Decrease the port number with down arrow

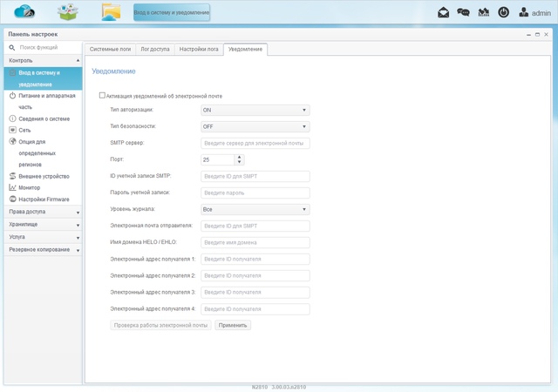[x=239, y=162]
